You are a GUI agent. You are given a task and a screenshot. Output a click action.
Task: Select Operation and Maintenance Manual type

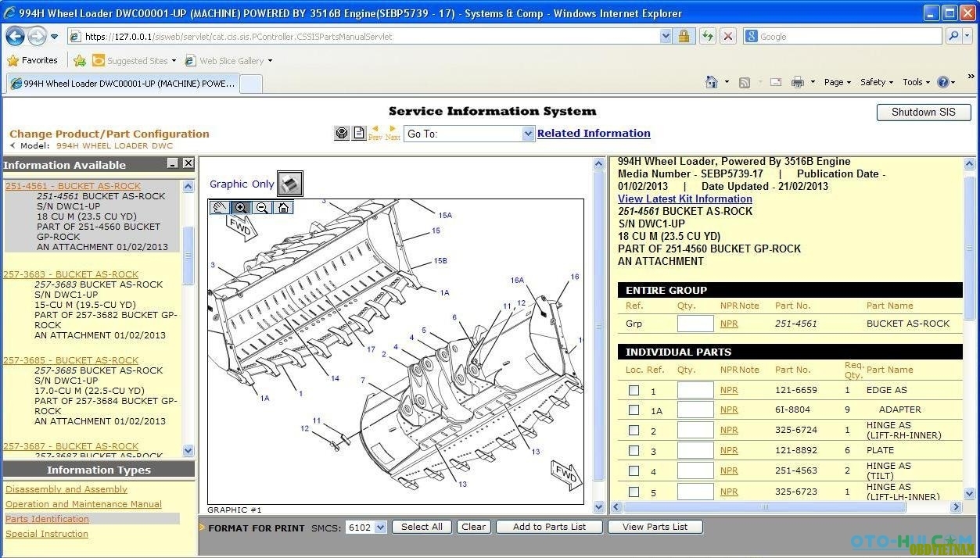[x=84, y=504]
